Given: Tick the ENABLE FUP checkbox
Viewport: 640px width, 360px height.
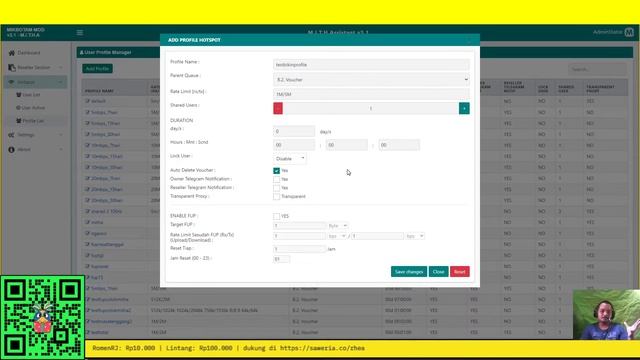Looking at the screenshot, I should 276,216.
